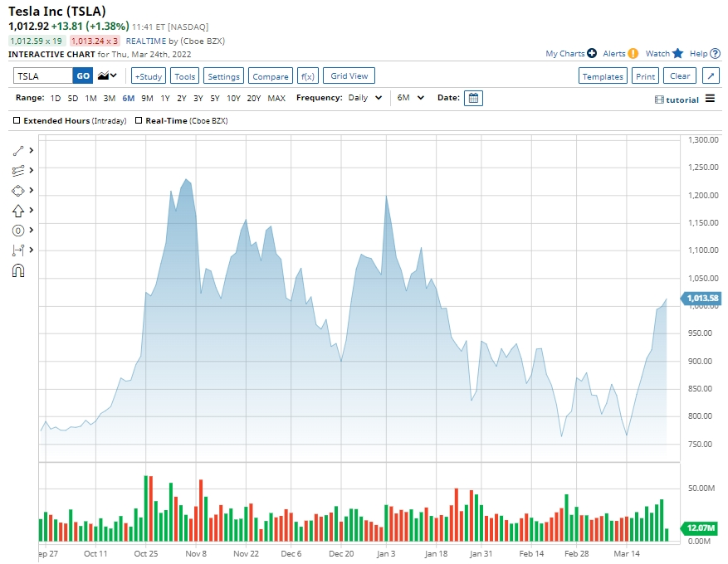728x564 pixels.
Task: Expand the trend line tool submenu arrow
Action: pos(32,150)
